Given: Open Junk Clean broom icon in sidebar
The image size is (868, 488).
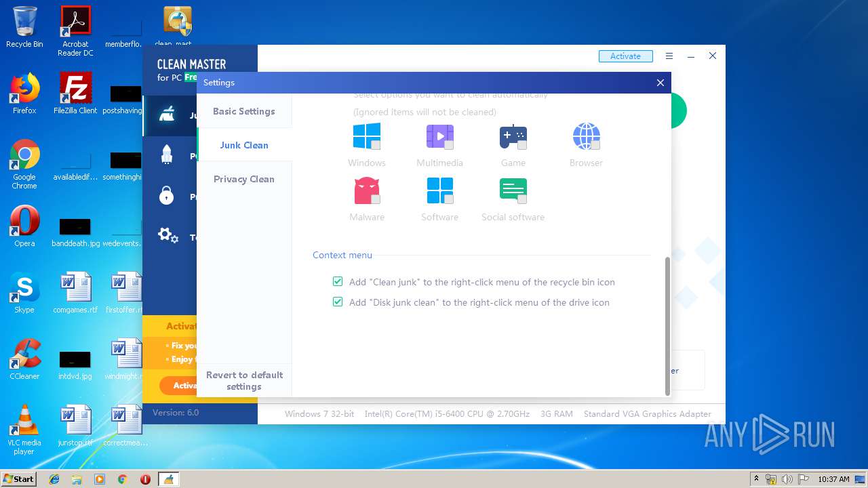Looking at the screenshot, I should (x=167, y=115).
